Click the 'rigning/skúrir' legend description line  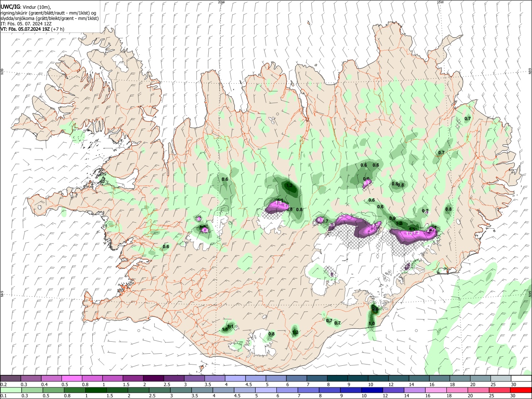49,12
